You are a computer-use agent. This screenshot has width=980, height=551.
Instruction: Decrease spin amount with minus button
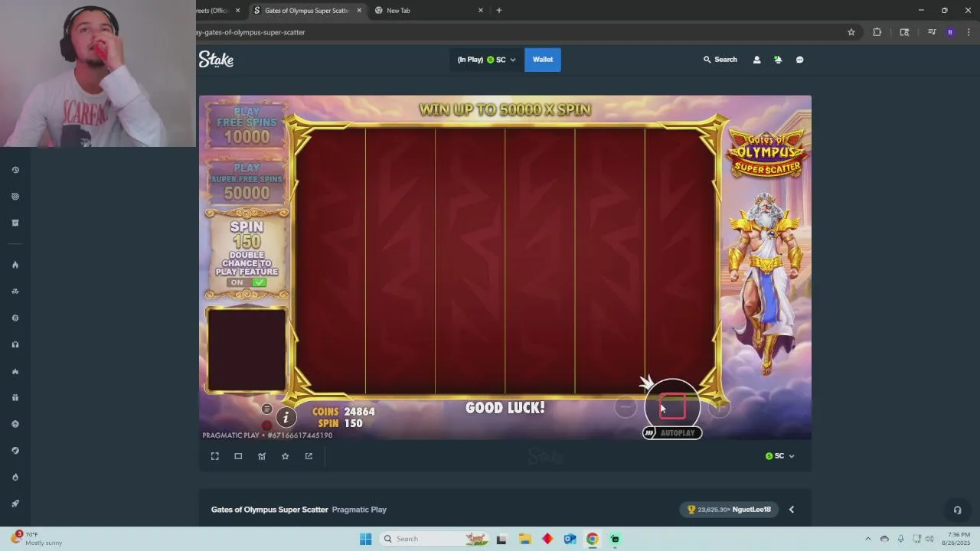point(626,408)
